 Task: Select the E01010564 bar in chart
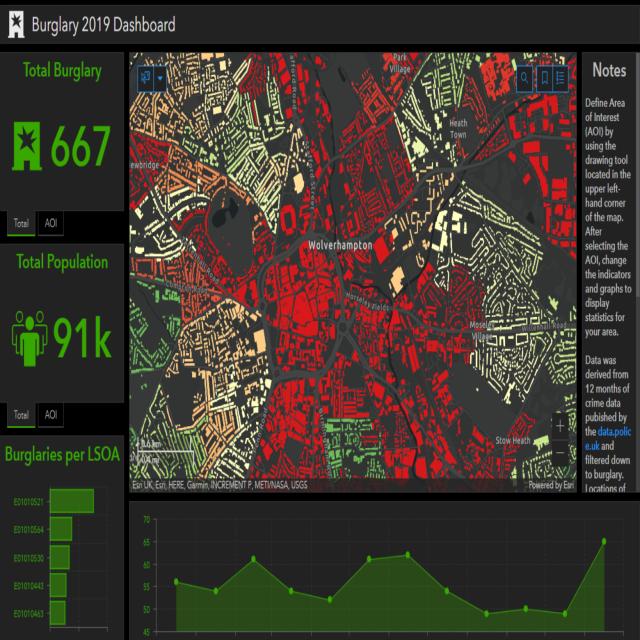[x=60, y=528]
